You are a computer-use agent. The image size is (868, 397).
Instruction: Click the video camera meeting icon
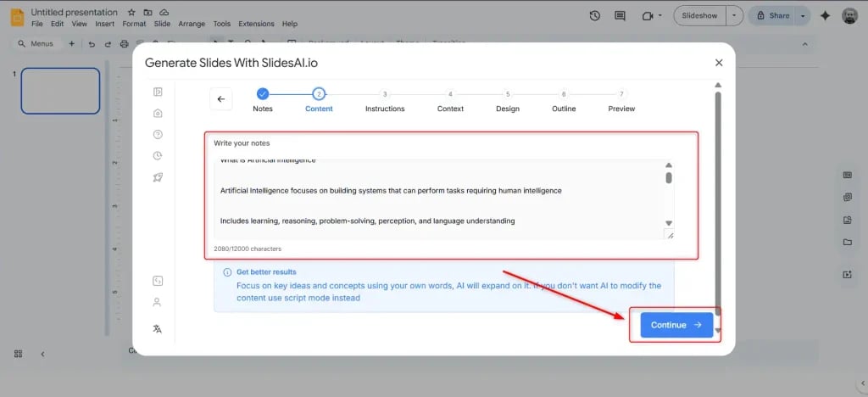647,16
